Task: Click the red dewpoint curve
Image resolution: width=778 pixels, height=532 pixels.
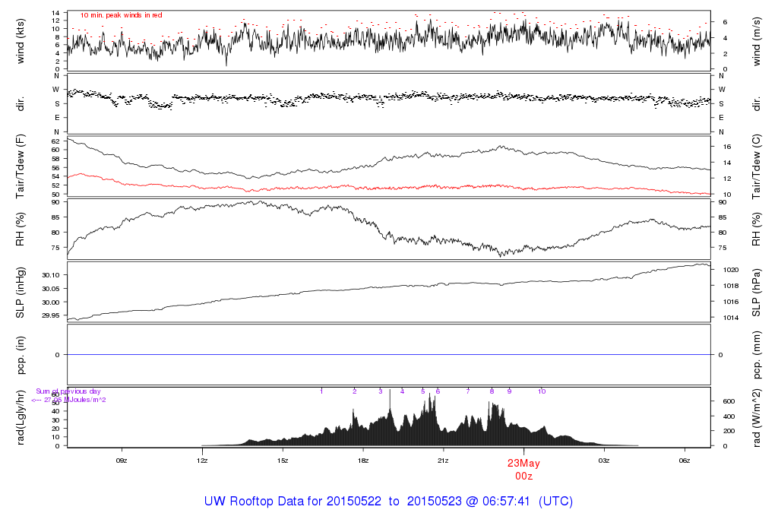Action: pos(389,188)
